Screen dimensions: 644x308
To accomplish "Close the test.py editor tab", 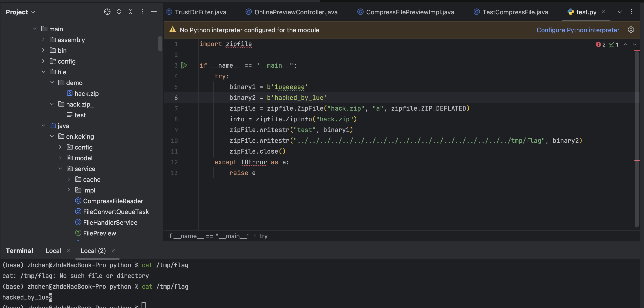I will pos(603,12).
